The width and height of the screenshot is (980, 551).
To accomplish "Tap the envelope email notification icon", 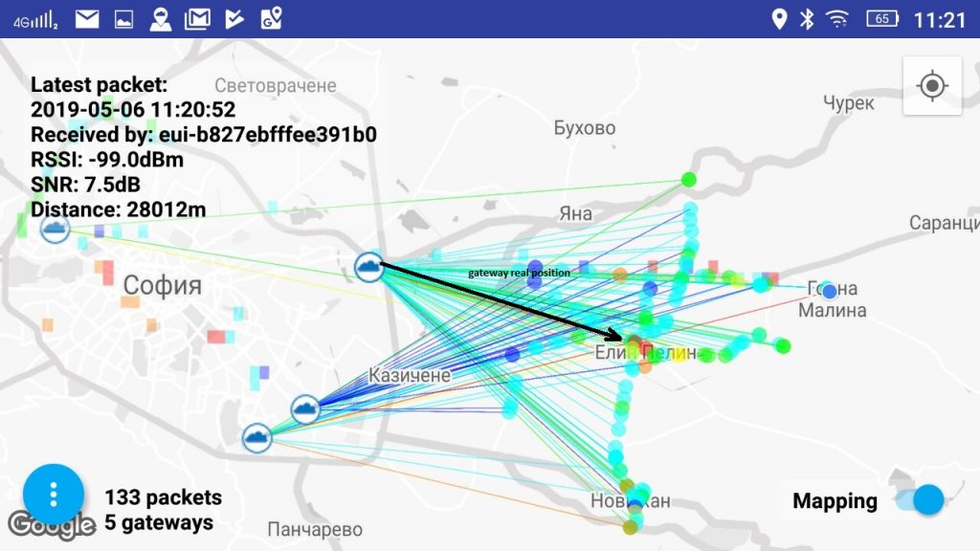I will tap(85, 16).
